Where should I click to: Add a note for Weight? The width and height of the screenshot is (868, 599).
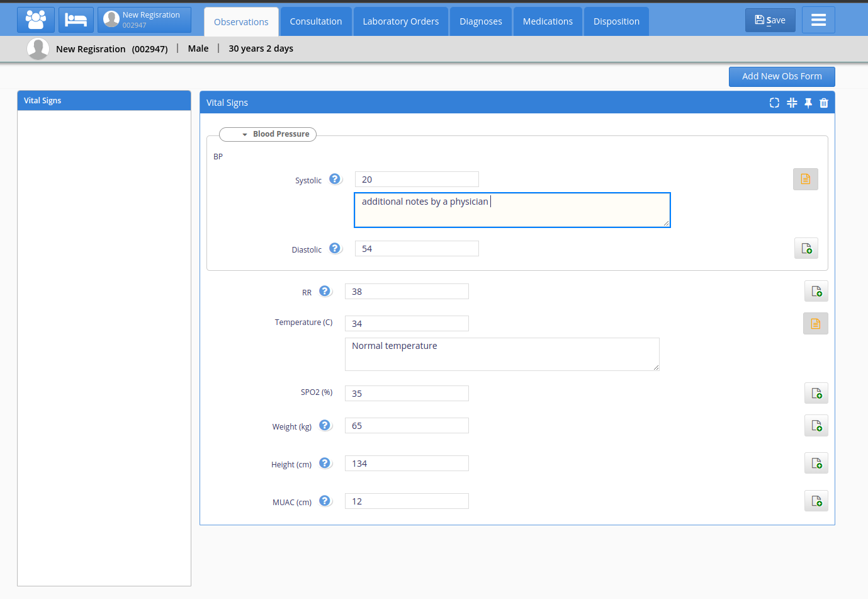coord(816,425)
